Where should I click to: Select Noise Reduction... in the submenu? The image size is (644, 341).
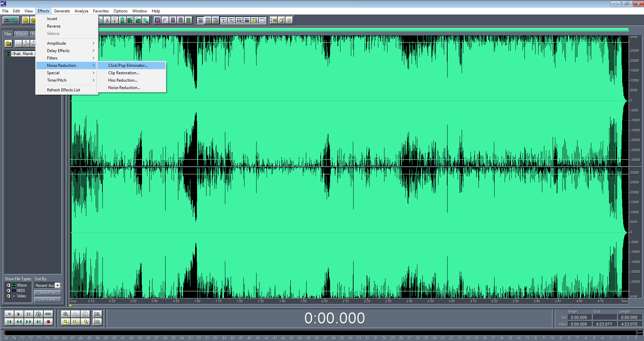[x=131, y=88]
